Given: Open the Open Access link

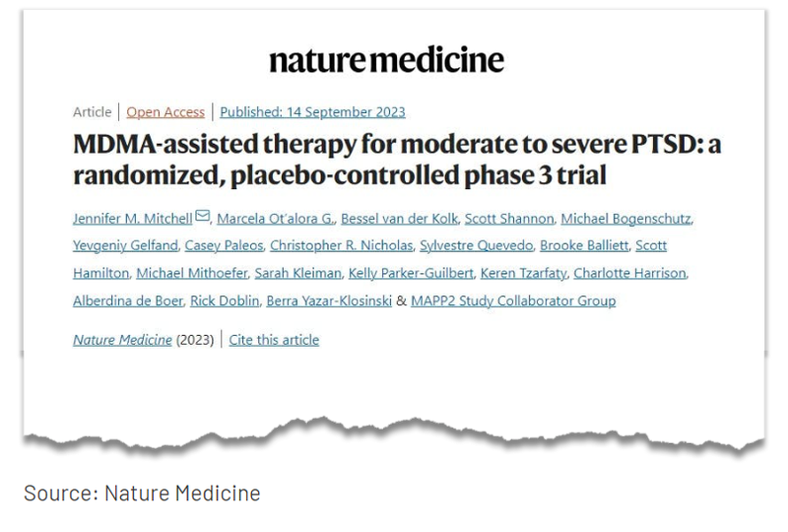Looking at the screenshot, I should click(165, 112).
